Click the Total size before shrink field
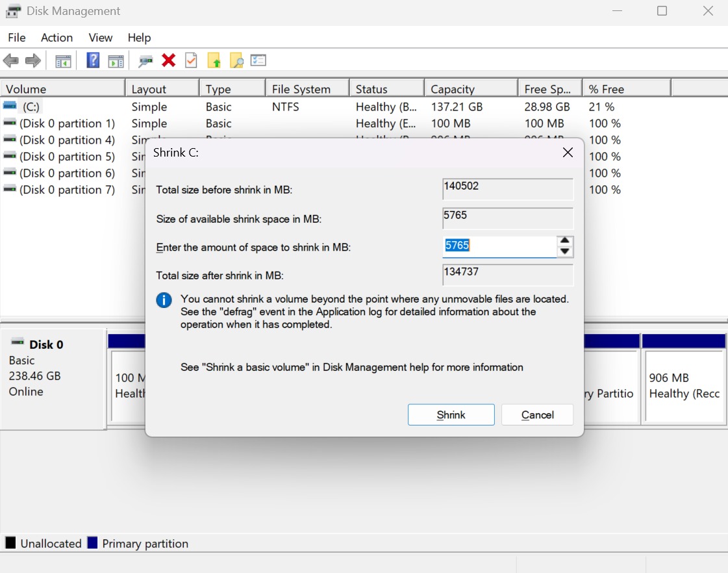Viewport: 728px width, 573px height. pyautogui.click(x=508, y=189)
